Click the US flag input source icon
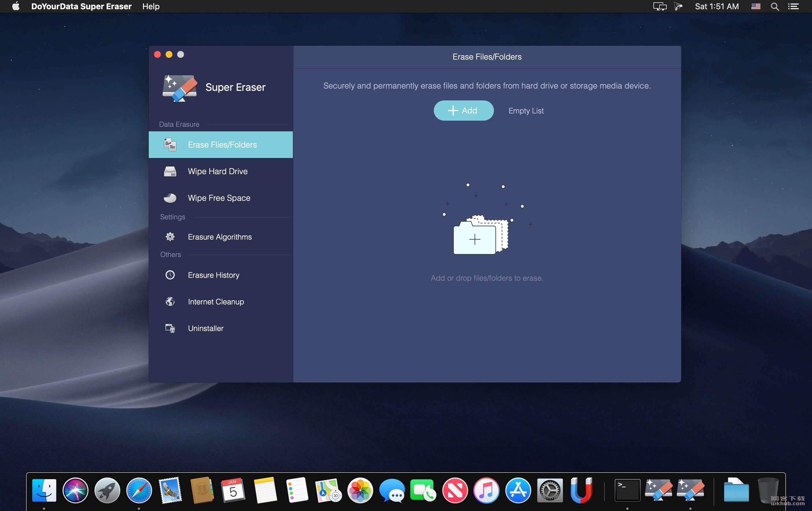Viewport: 812px width, 511px height. coord(756,6)
